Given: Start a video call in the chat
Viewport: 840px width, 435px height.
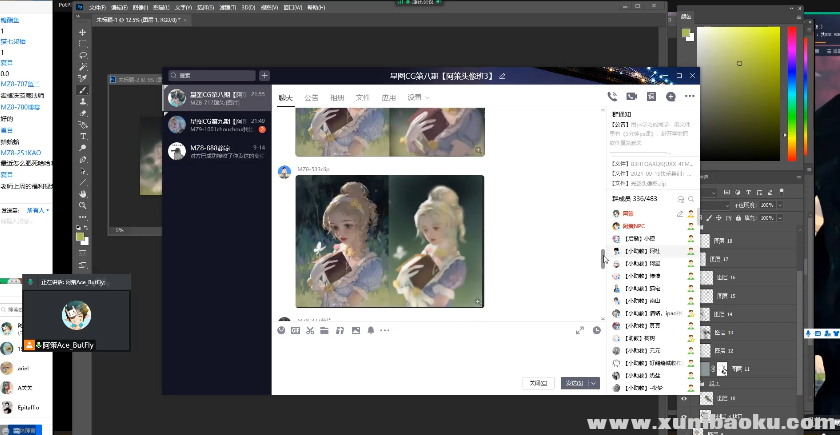Looking at the screenshot, I should [x=631, y=97].
